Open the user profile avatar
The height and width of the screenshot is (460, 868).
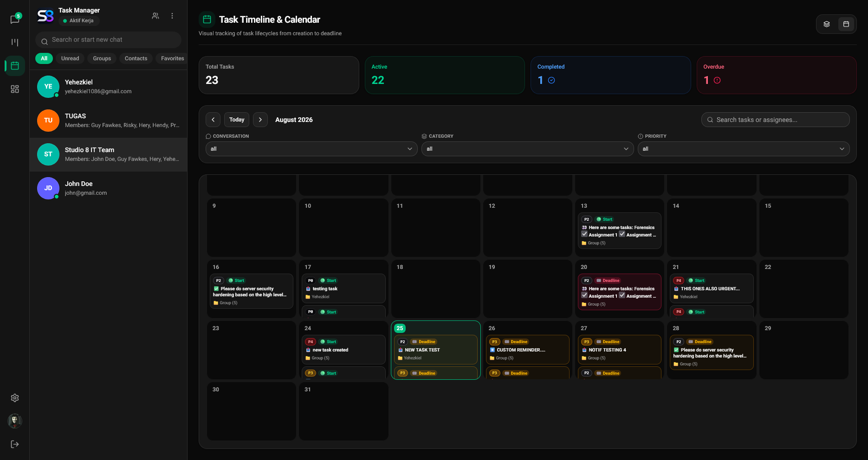[15, 421]
